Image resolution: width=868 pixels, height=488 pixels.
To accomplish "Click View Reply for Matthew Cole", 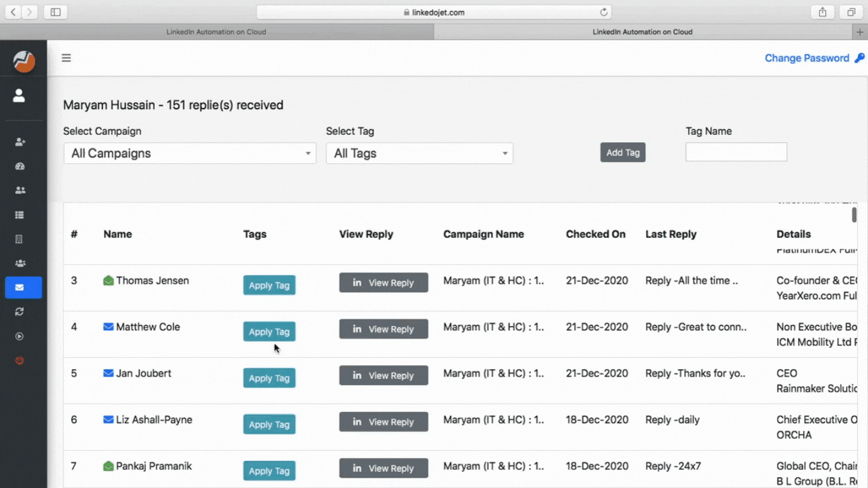I will tap(384, 329).
